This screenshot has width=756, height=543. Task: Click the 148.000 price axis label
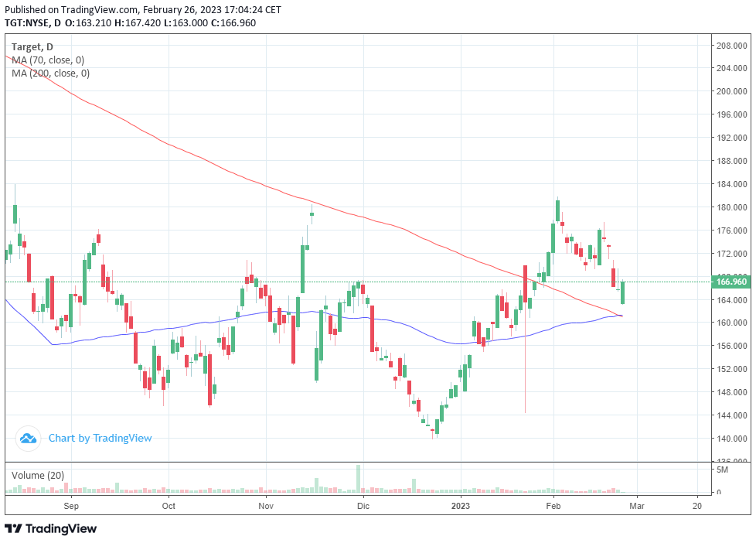pyautogui.click(x=731, y=392)
